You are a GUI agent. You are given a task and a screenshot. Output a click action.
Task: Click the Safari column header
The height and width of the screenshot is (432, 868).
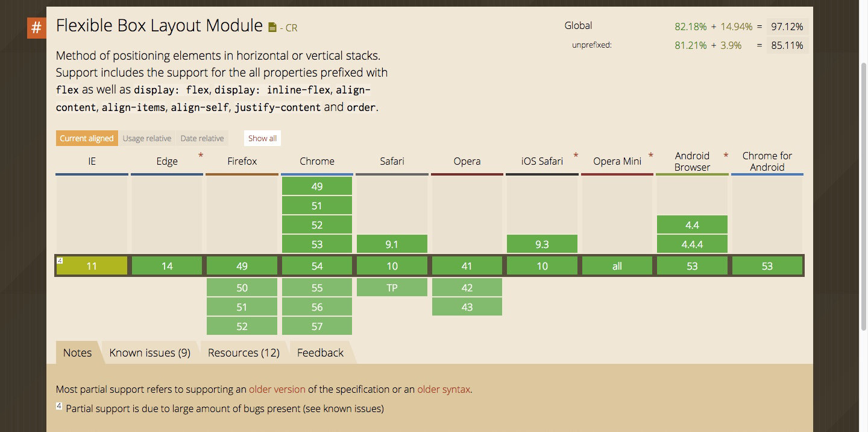coord(392,161)
